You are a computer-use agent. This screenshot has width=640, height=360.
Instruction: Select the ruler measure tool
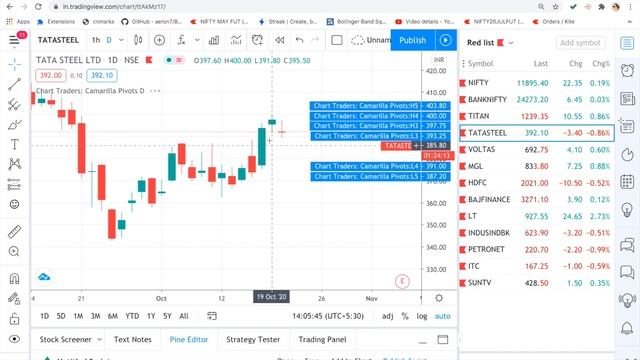click(14, 231)
